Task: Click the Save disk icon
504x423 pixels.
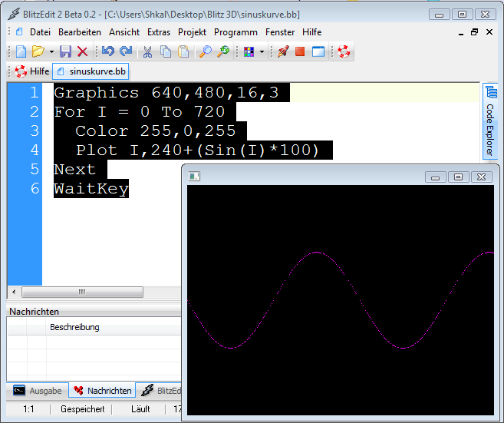Action: (x=65, y=51)
